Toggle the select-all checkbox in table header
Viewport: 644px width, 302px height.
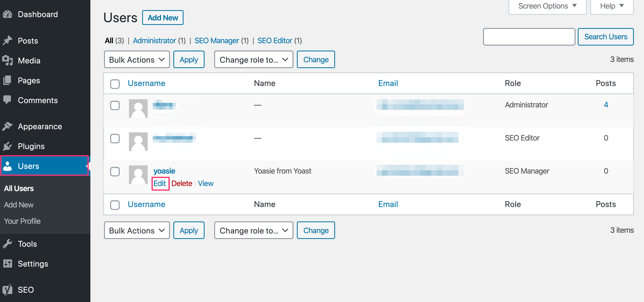click(115, 84)
